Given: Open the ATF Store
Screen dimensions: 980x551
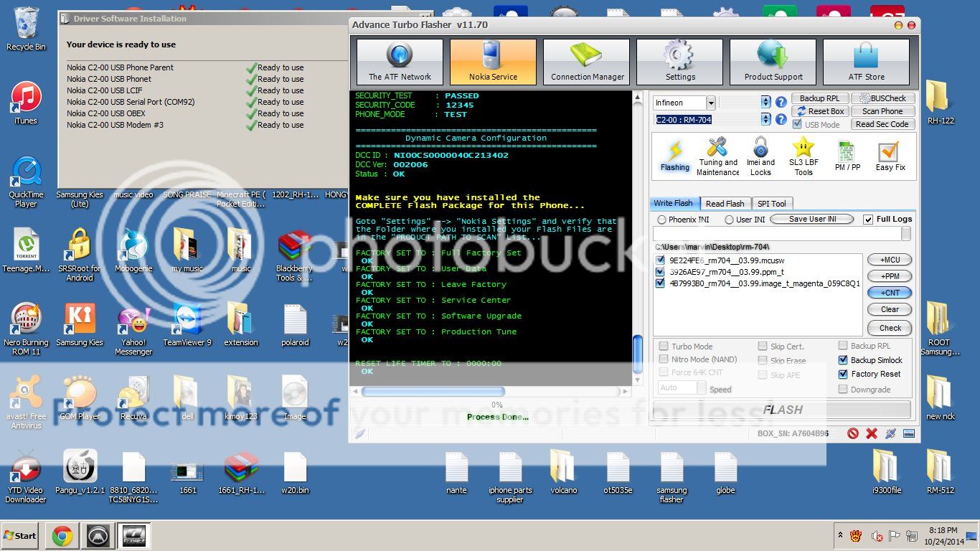Looking at the screenshot, I should pyautogui.click(x=866, y=62).
